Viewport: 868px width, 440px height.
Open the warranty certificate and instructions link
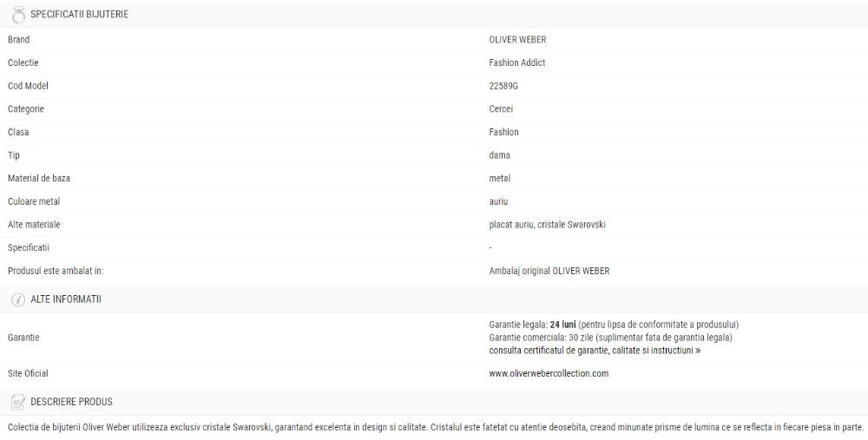pyautogui.click(x=595, y=351)
